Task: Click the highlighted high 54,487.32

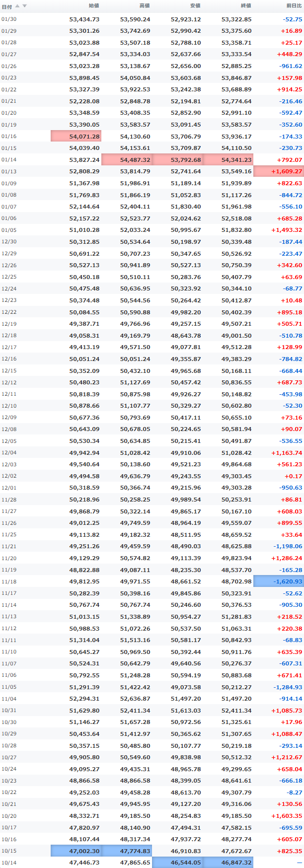Action: [x=127, y=160]
